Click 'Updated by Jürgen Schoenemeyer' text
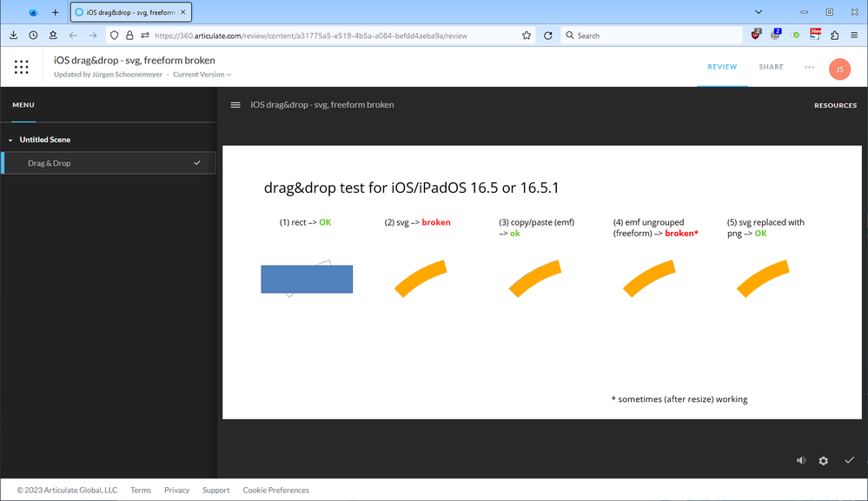The image size is (868, 501). pyautogui.click(x=108, y=75)
